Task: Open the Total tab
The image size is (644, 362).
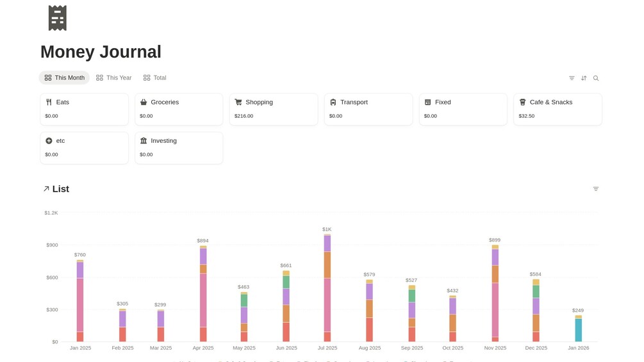Action: tap(155, 78)
